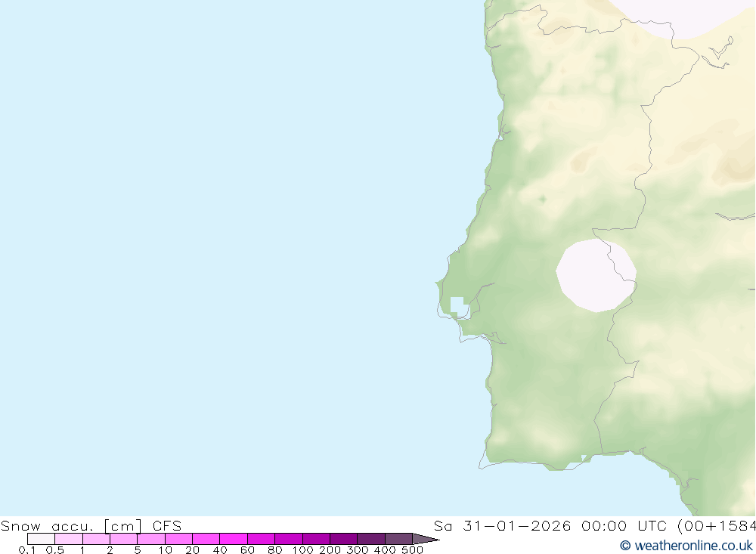Open the weatheronline.co.uk copyright link
This screenshot has width=756, height=554.
click(686, 546)
